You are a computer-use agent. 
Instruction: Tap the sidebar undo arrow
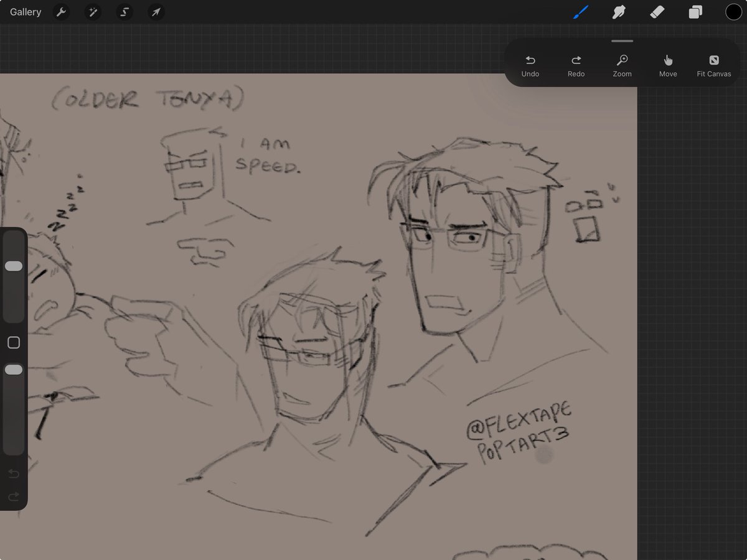coord(14,474)
